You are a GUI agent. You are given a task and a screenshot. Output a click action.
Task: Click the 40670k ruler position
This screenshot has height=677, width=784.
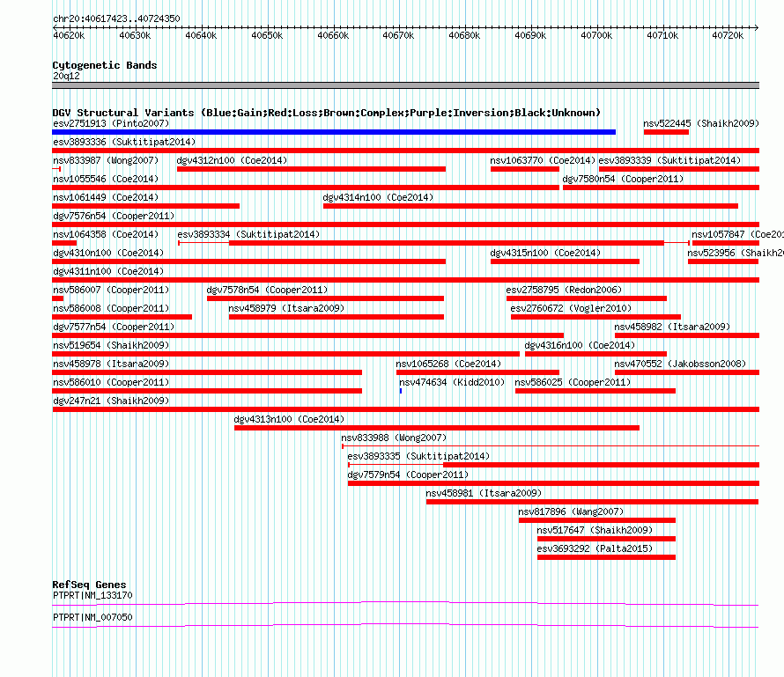pyautogui.click(x=398, y=35)
